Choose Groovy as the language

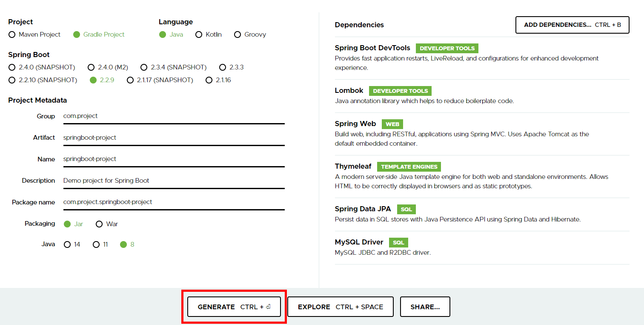[x=238, y=35]
